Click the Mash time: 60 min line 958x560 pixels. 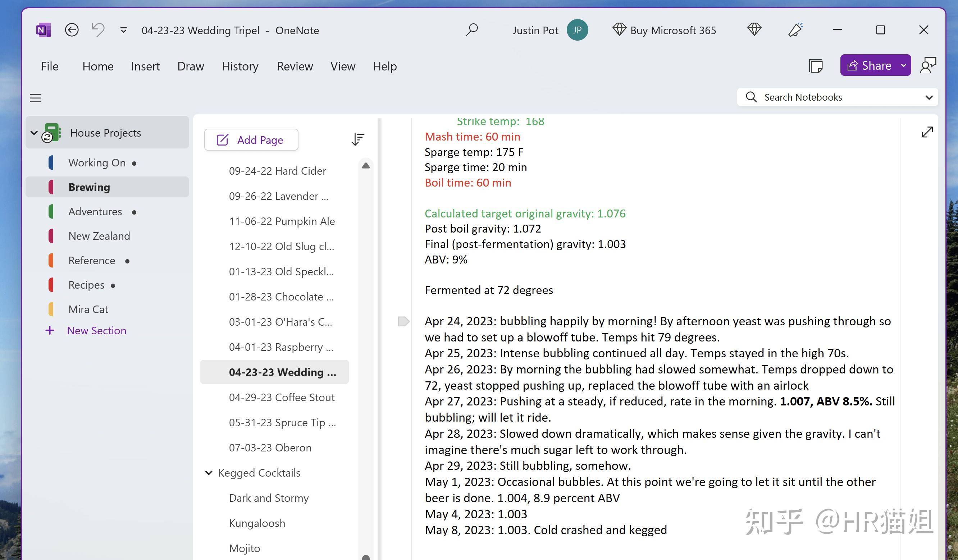click(472, 137)
